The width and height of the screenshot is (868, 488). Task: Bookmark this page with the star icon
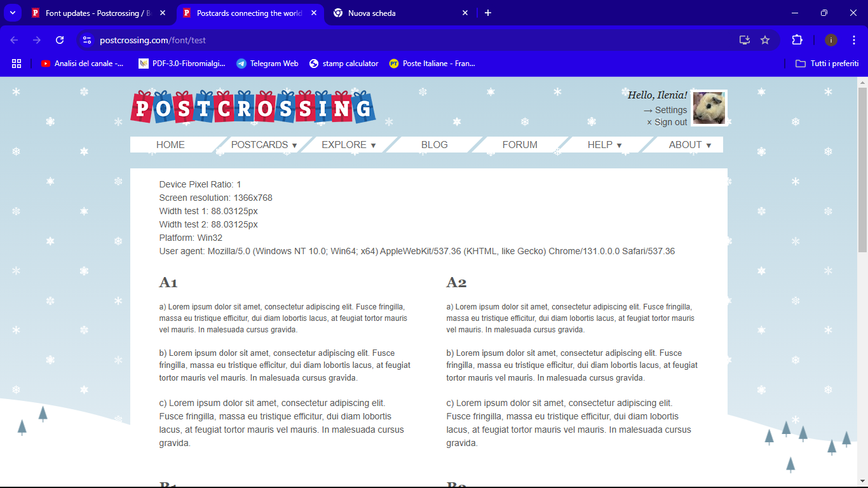(765, 40)
